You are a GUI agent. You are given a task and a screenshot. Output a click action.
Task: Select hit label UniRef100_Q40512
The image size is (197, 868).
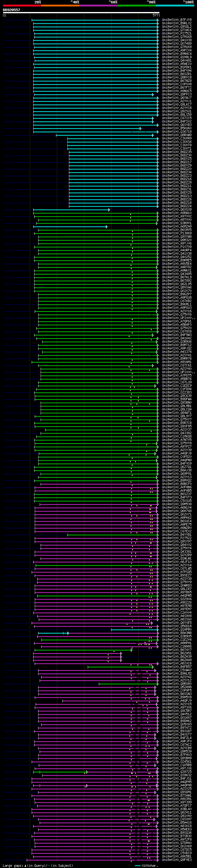177,714
